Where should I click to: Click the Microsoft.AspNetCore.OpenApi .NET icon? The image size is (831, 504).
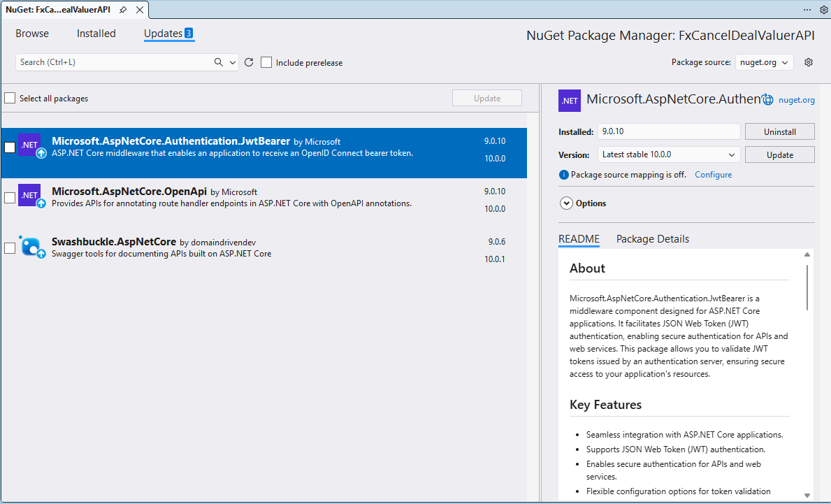29,196
